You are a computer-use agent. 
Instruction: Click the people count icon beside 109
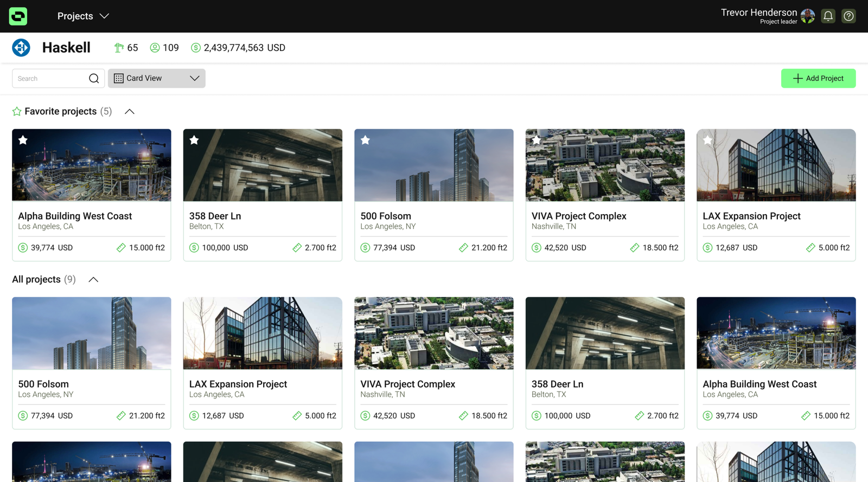[155, 48]
